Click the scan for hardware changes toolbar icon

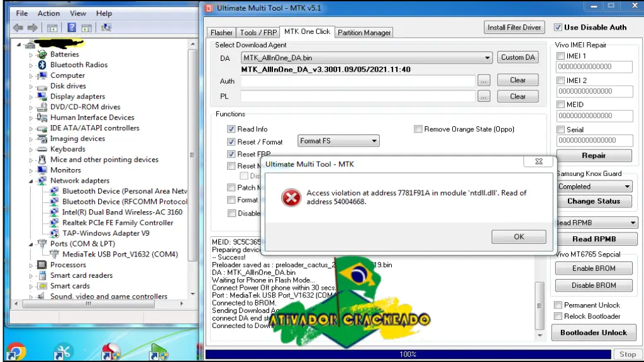point(106,28)
